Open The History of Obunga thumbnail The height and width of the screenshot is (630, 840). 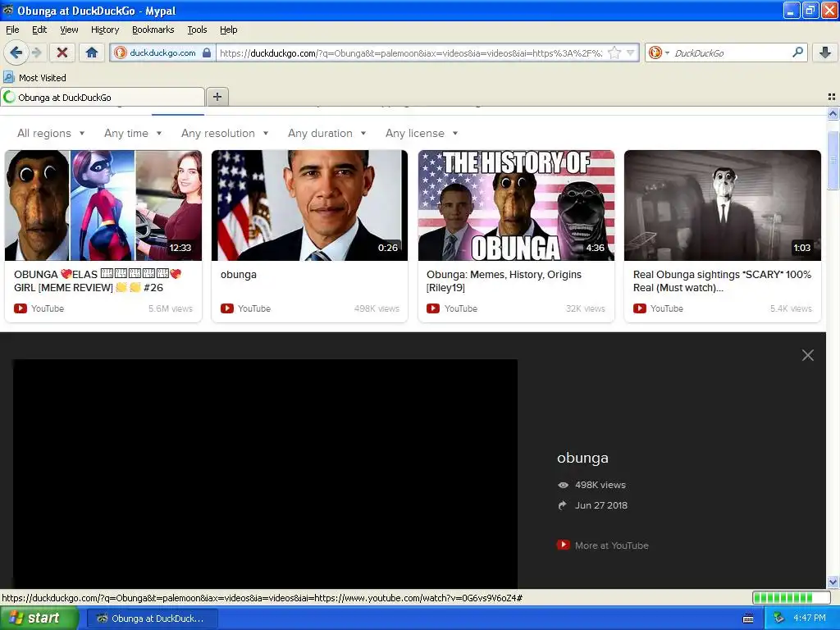coord(517,205)
